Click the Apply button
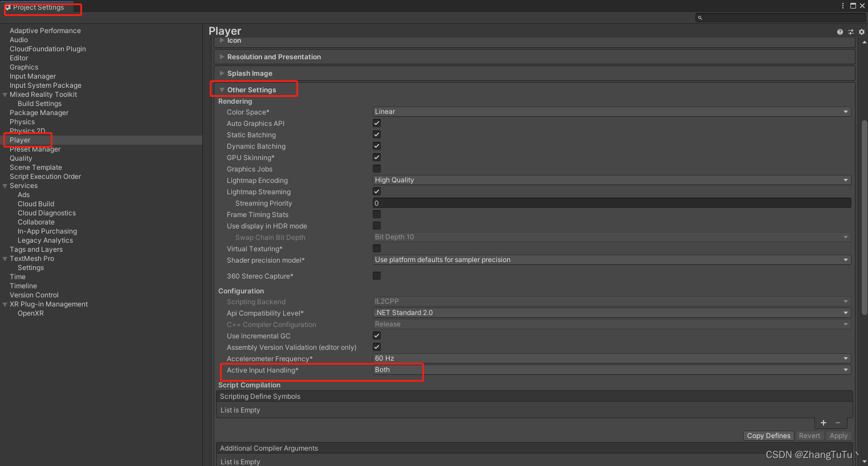The height and width of the screenshot is (466, 868). tap(838, 435)
